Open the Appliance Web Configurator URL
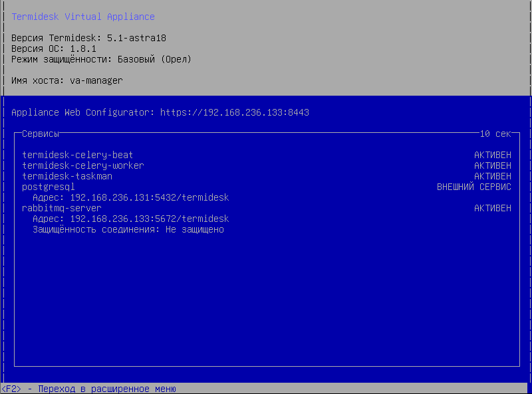 [234, 112]
